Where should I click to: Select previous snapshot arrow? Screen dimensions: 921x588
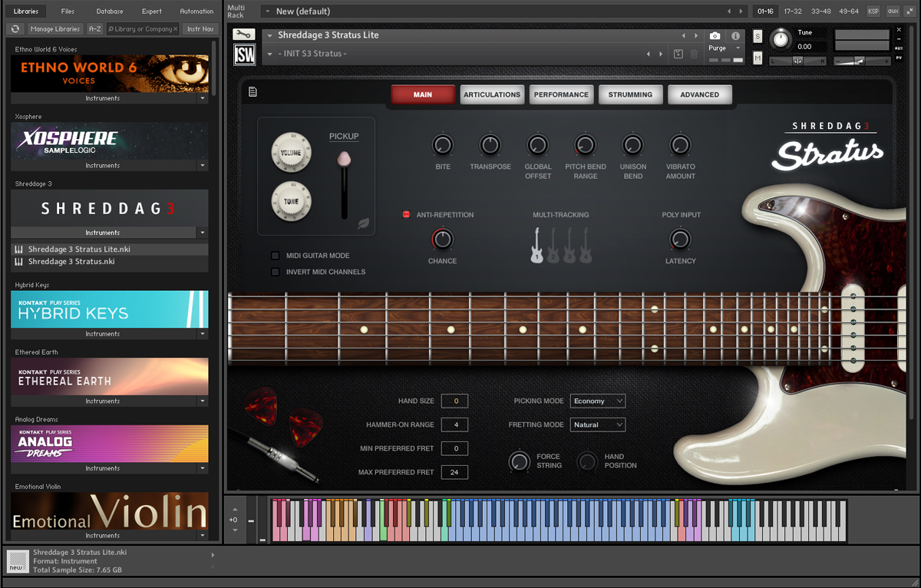649,54
